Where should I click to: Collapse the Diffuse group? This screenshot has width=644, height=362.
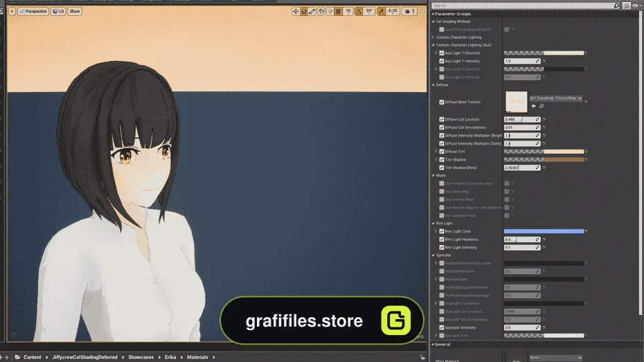433,85
